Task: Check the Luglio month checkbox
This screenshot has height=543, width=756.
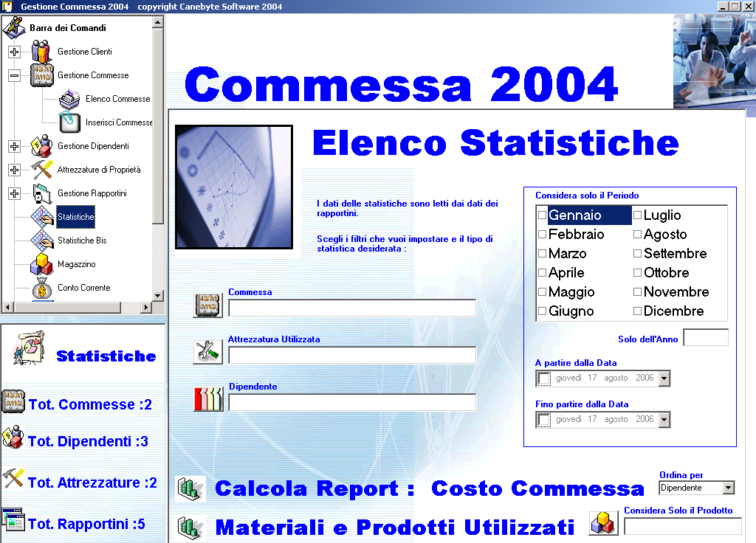Action: point(637,215)
